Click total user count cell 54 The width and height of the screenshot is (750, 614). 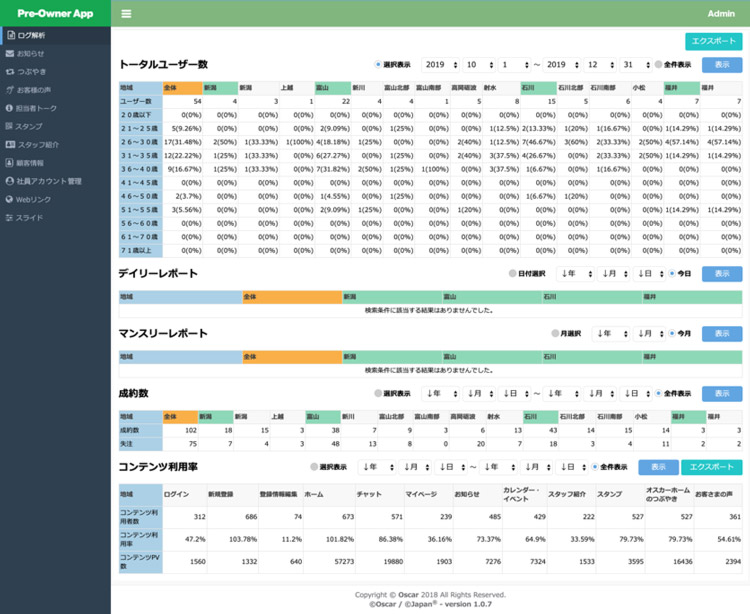[183, 101]
